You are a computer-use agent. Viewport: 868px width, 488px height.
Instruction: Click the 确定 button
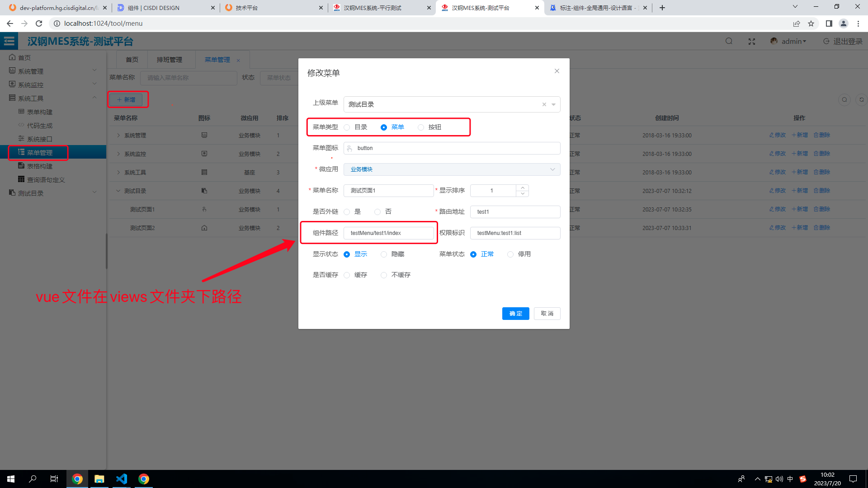(x=515, y=314)
